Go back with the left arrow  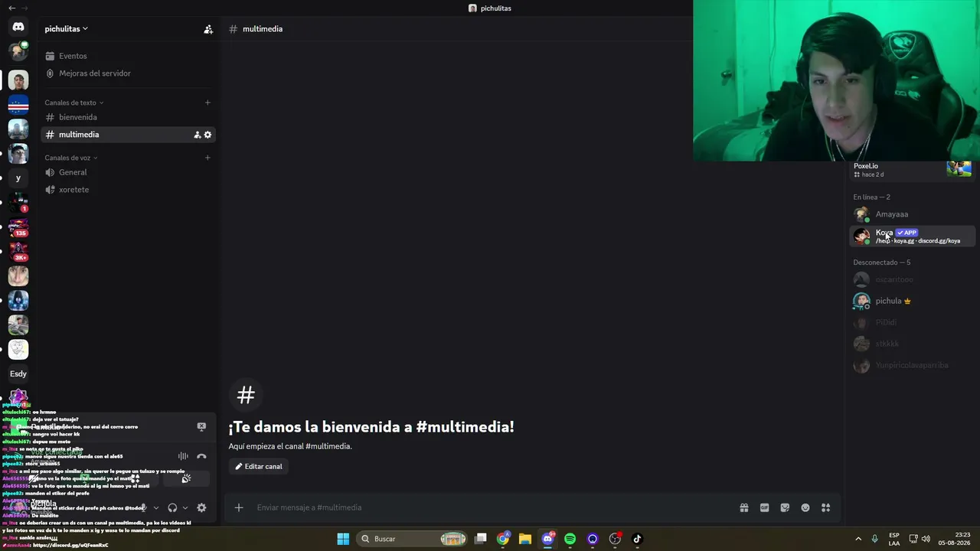pos(11,8)
